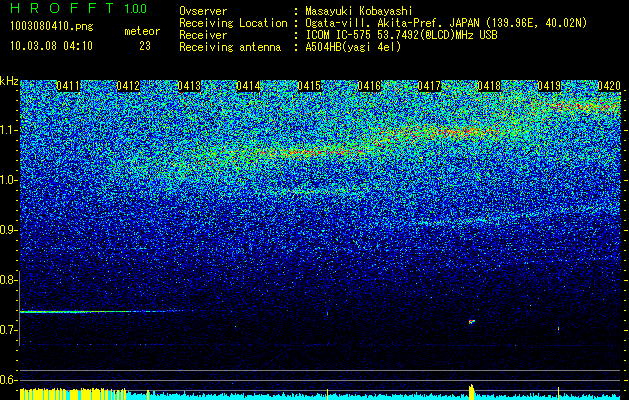The width and height of the screenshot is (629, 400).
Task: Click the 0415 time marker
Action: pyautogui.click(x=309, y=86)
